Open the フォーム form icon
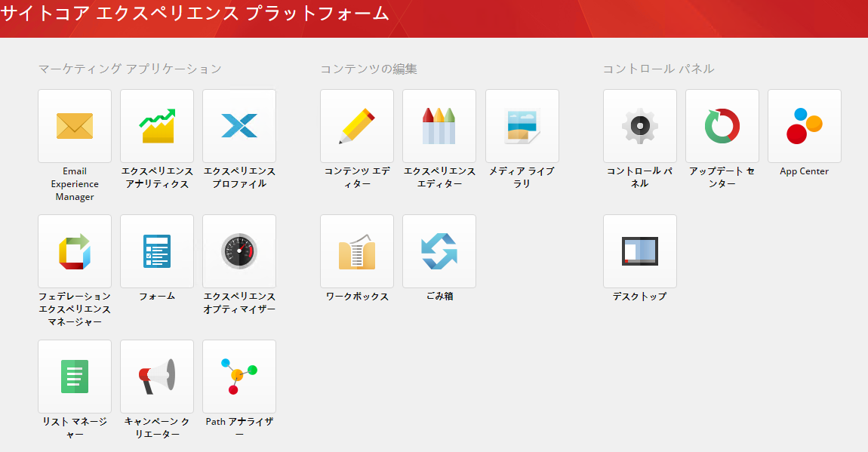 click(157, 251)
